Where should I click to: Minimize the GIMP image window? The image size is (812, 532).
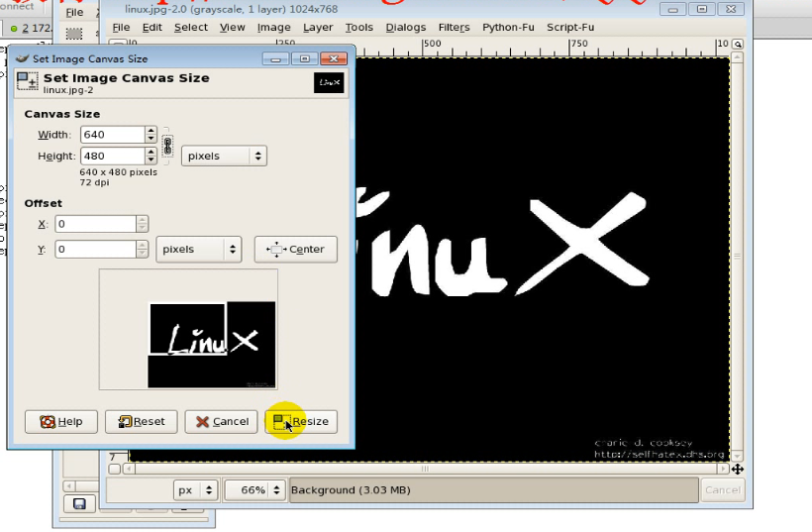[672, 9]
